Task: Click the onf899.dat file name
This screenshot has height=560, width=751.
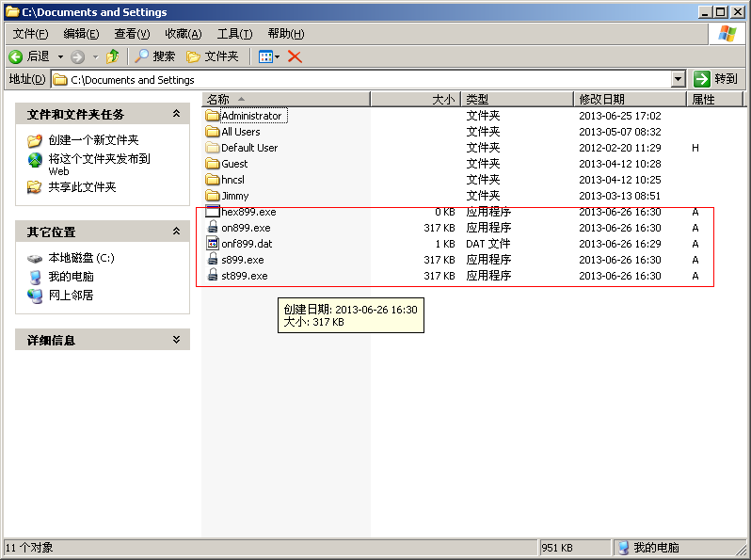Action: [x=247, y=244]
